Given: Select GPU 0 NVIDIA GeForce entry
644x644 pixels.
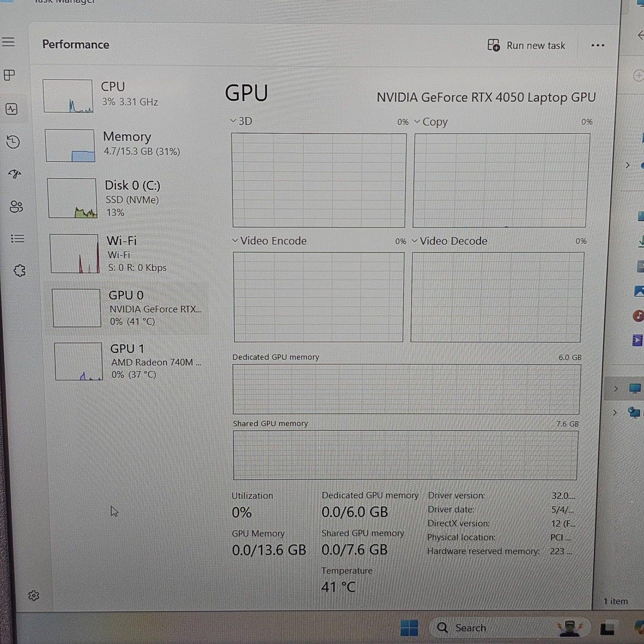Looking at the screenshot, I should (x=127, y=308).
